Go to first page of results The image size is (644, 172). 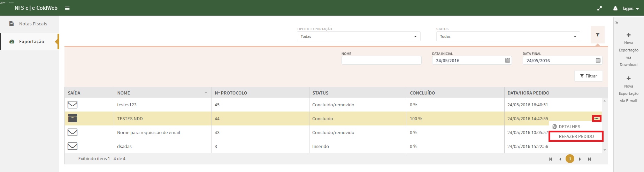(x=551, y=159)
